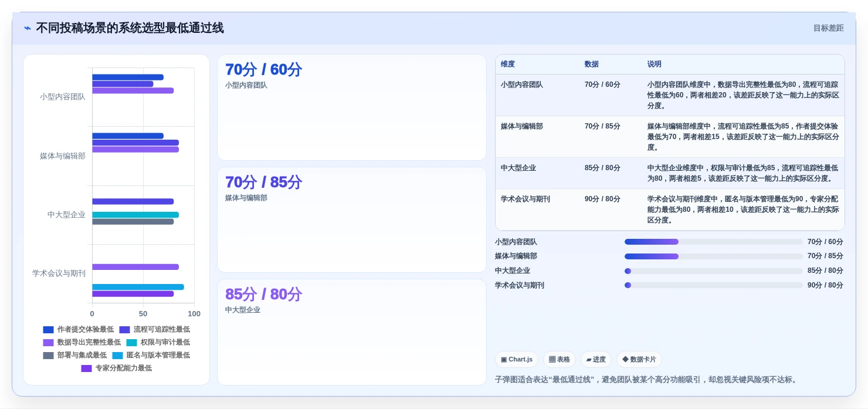
Task: Select the 70分 / 85分 媒体与编辑部 card
Action: pos(352,220)
